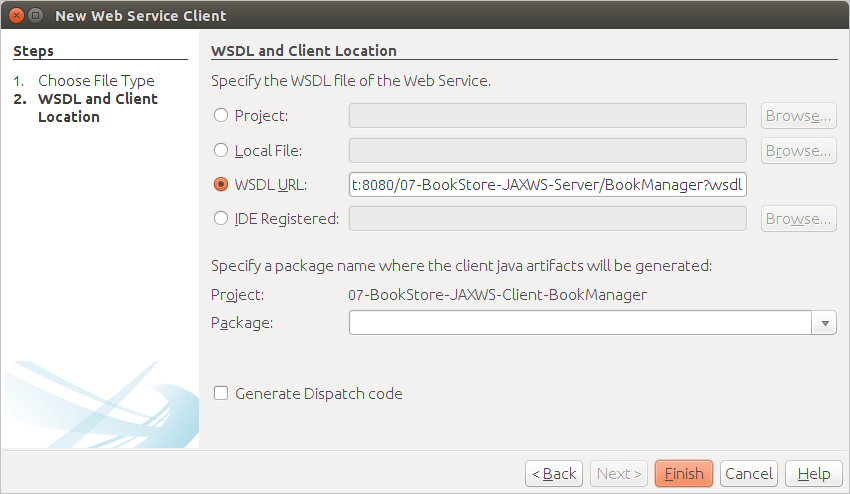The image size is (850, 494).
Task: Cancel the New Web Service Client wizard
Action: point(749,474)
